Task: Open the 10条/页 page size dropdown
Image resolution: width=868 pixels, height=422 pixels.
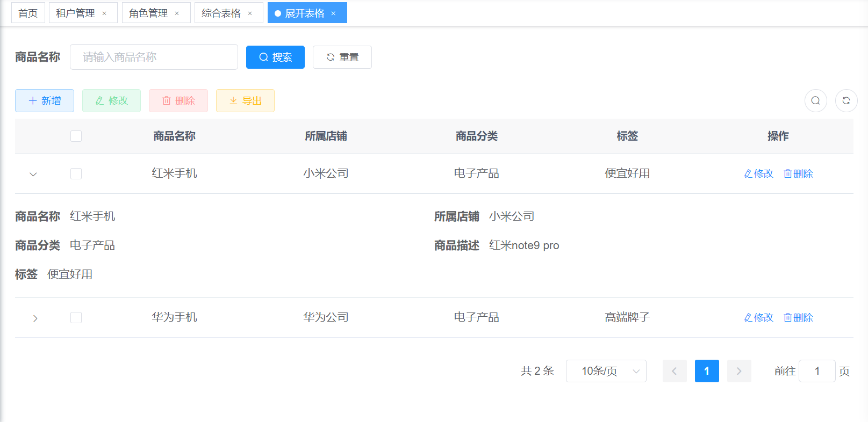Action: (x=606, y=371)
